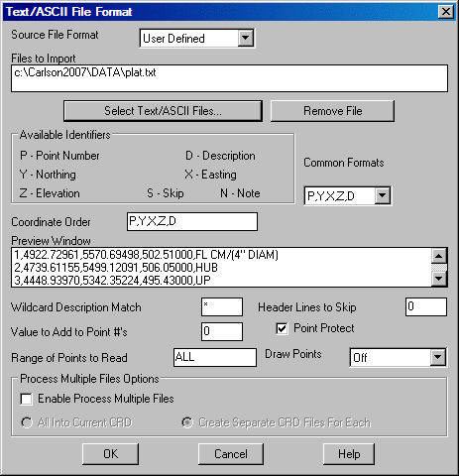Image resolution: width=459 pixels, height=476 pixels.
Task: Enable Process Multiple Files checkbox
Action: point(27,399)
